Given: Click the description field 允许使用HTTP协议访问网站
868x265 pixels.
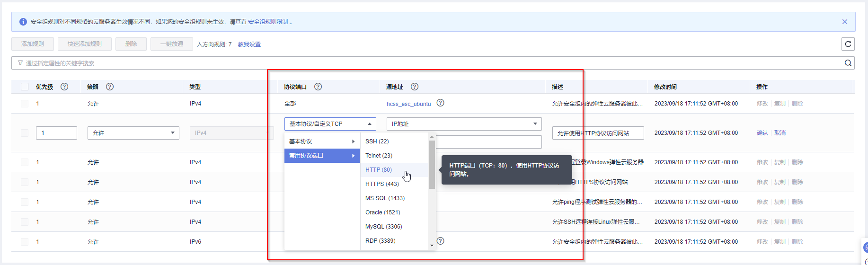Looking at the screenshot, I should (598, 133).
